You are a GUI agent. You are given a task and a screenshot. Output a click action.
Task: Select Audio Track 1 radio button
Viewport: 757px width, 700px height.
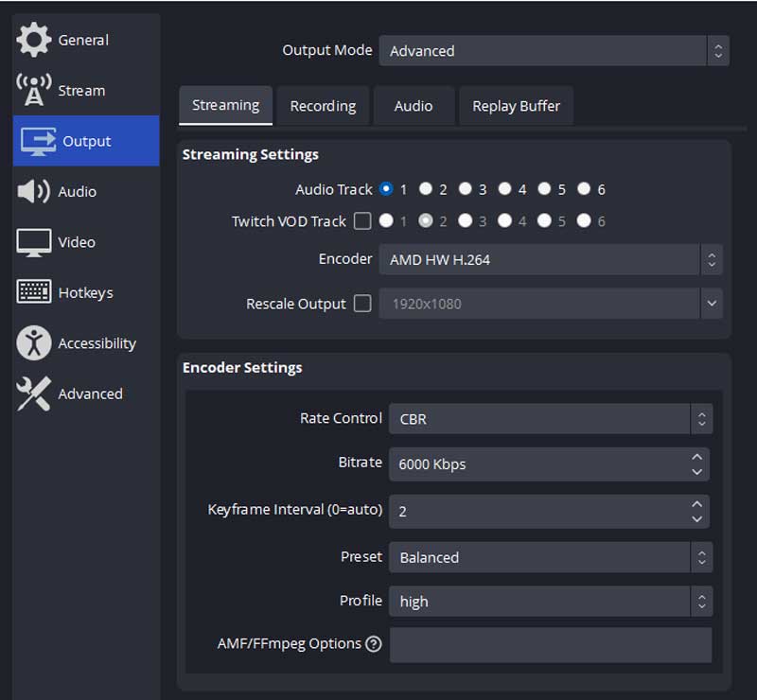click(x=386, y=189)
